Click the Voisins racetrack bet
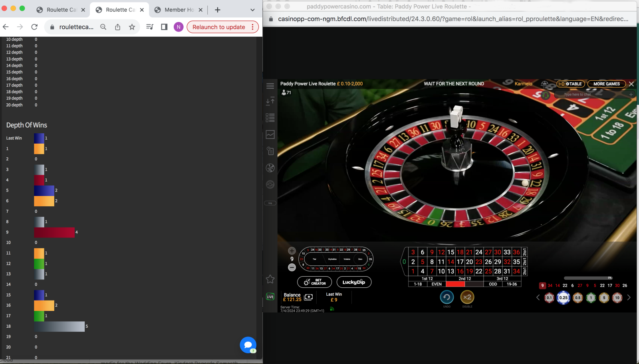 click(x=347, y=259)
